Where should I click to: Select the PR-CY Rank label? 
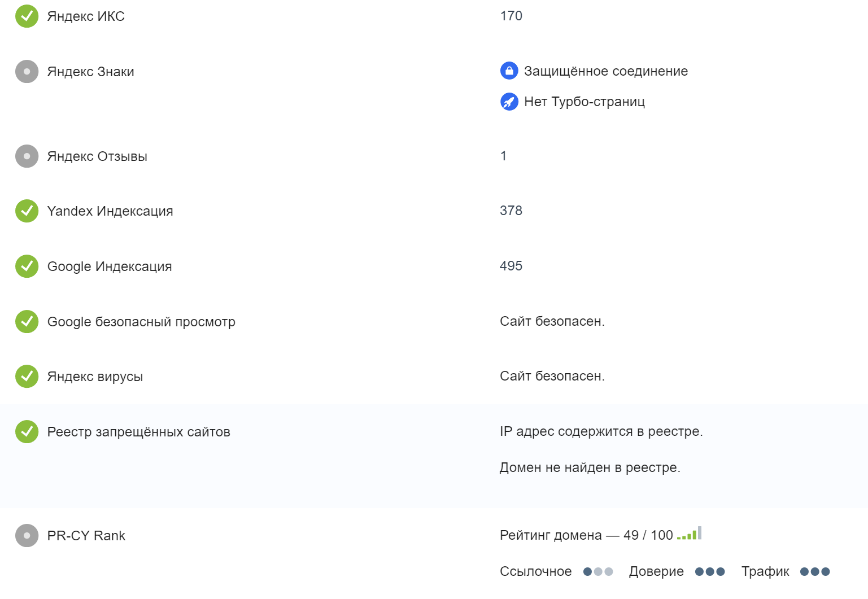pos(86,536)
